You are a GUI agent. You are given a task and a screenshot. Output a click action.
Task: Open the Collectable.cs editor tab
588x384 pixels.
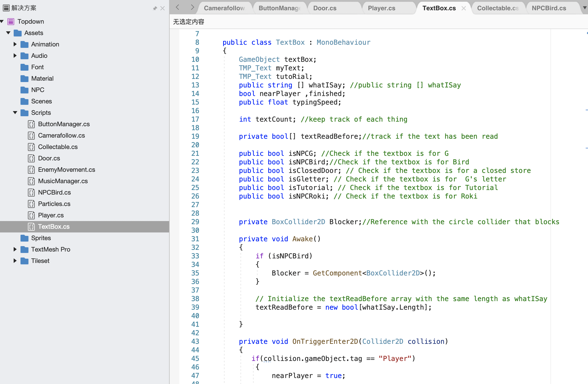[497, 8]
